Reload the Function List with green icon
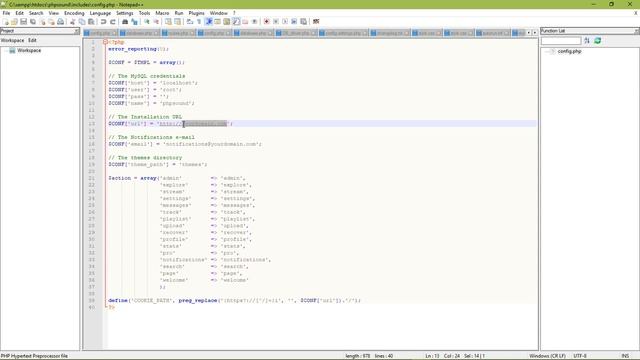 598,40
